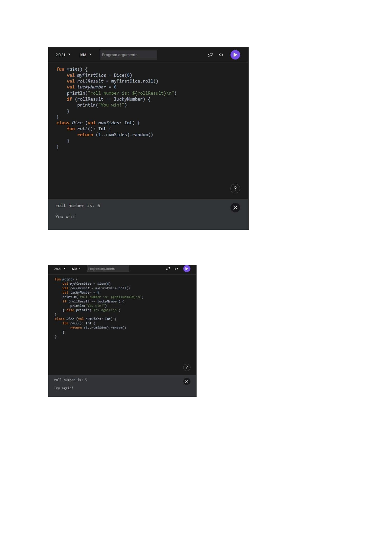Click 'class Dice' declaration line in larger editor
This screenshot has height=554, width=392.
pyautogui.click(x=98, y=123)
